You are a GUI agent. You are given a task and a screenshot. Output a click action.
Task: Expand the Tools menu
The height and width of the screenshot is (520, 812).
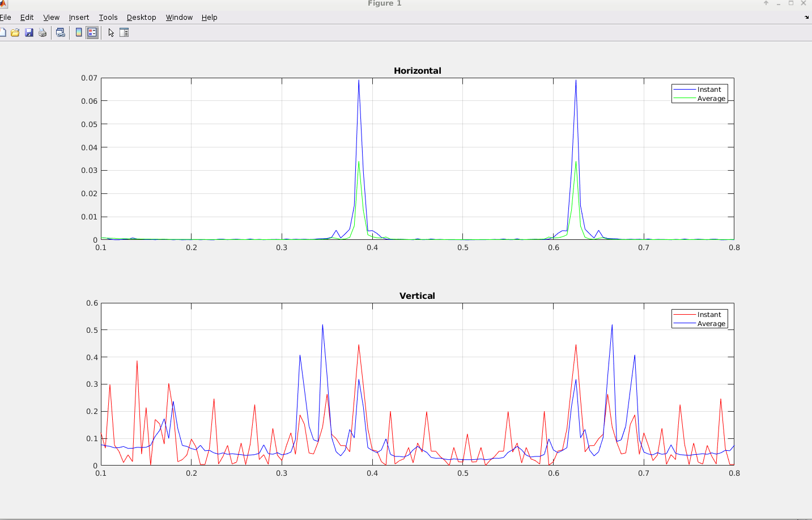(108, 18)
